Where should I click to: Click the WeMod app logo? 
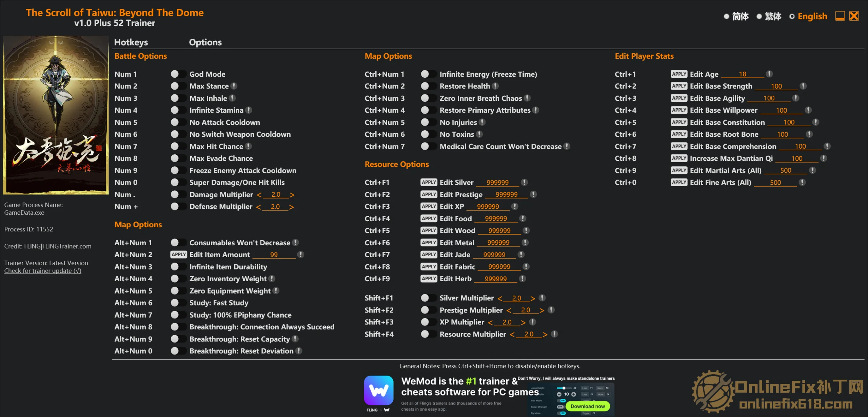379,390
